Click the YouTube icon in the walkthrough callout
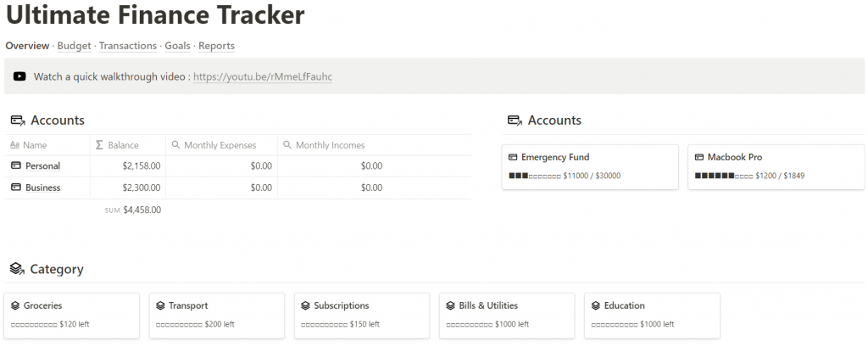This screenshot has height=347, width=868. [x=19, y=76]
